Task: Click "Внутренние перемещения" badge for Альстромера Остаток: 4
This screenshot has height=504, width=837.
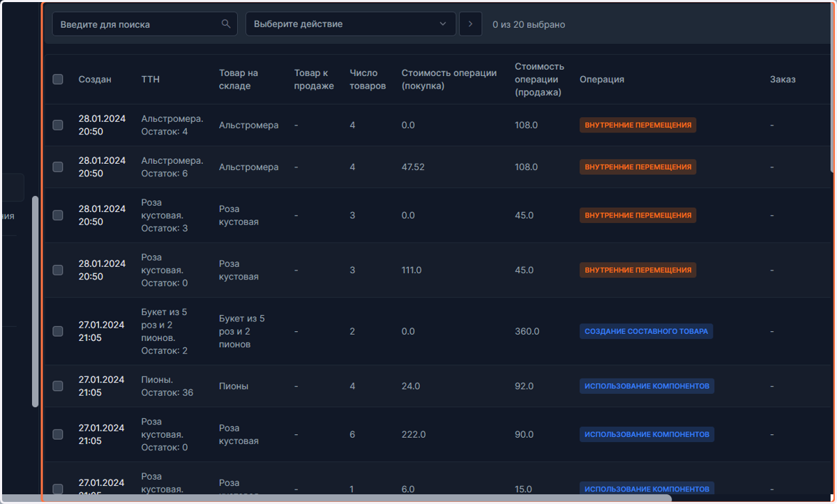Action: click(638, 125)
